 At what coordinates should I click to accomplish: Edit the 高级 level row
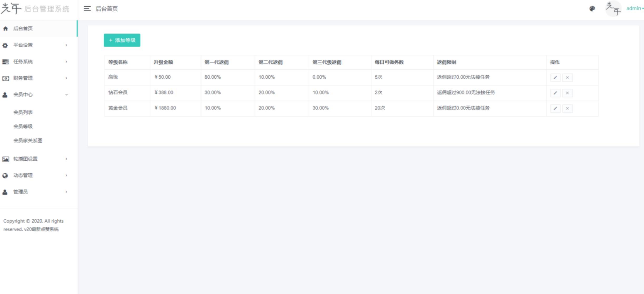tap(555, 78)
